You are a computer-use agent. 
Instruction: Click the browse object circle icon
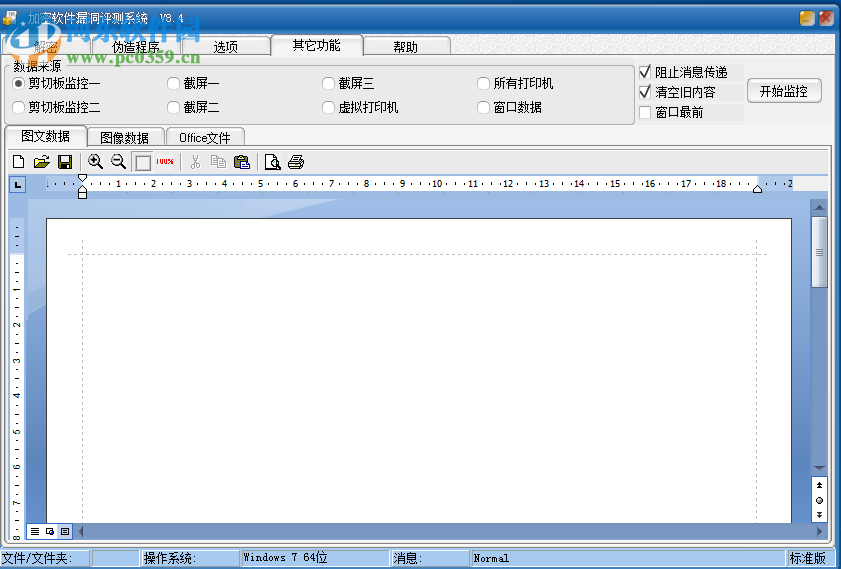(x=819, y=500)
